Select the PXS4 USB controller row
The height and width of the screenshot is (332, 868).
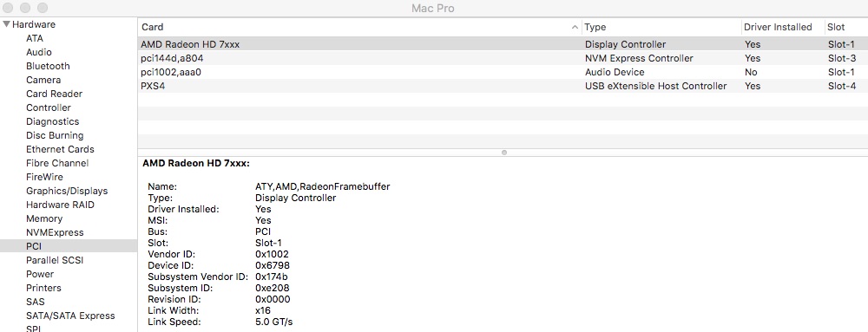[x=503, y=86]
